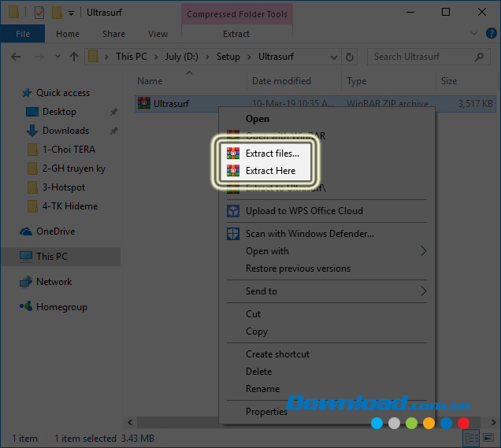Switch to the Share ribbon tab
The height and width of the screenshot is (448, 501).
click(x=113, y=34)
